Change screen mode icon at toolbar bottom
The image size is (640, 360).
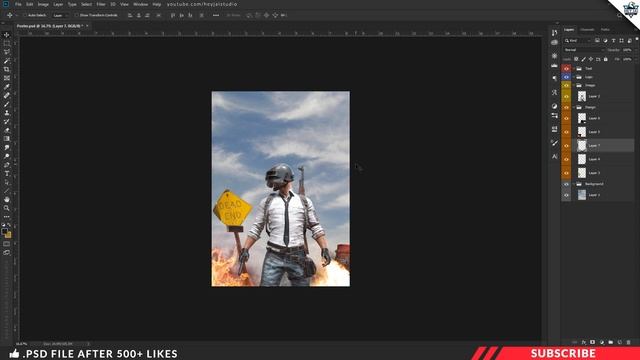pos(7,253)
